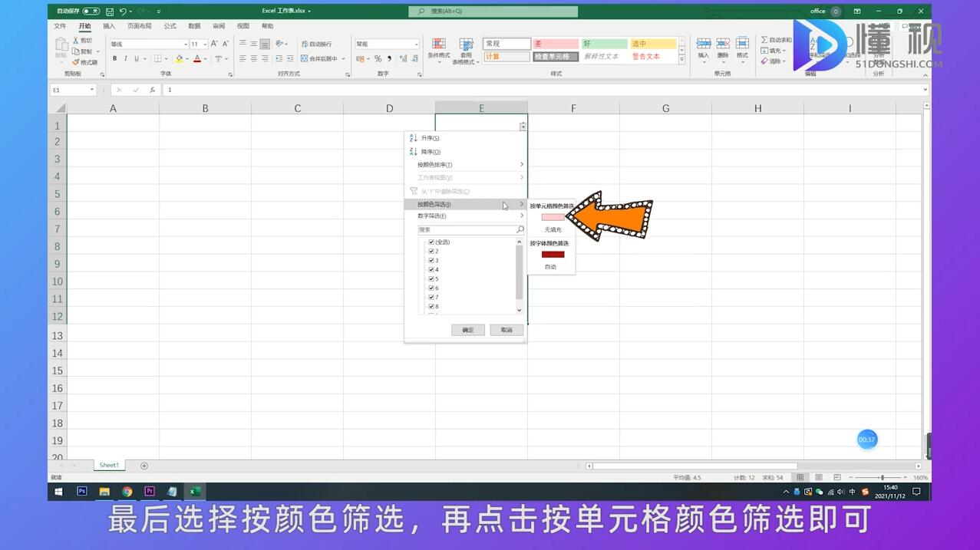
Task: Click the Format Painter (格式刷) icon
Action: point(76,62)
